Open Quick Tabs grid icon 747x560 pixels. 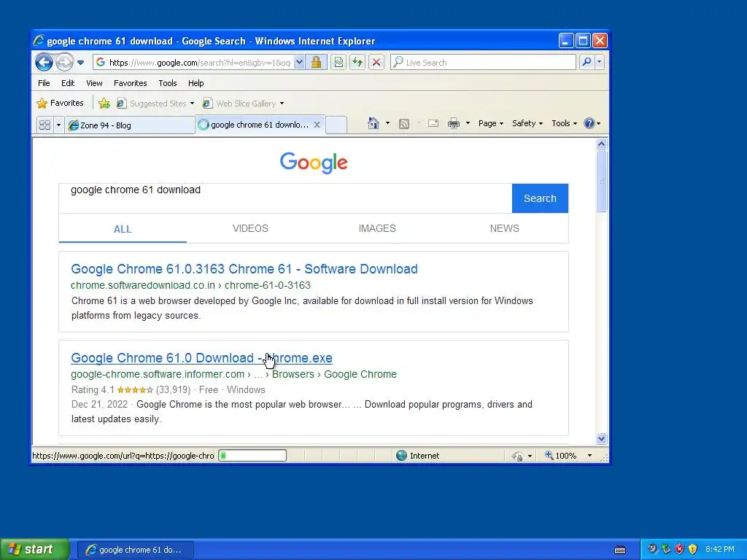click(44, 125)
